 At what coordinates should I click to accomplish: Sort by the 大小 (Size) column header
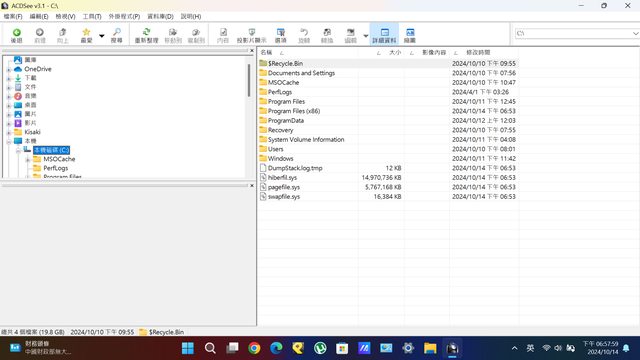coord(395,53)
